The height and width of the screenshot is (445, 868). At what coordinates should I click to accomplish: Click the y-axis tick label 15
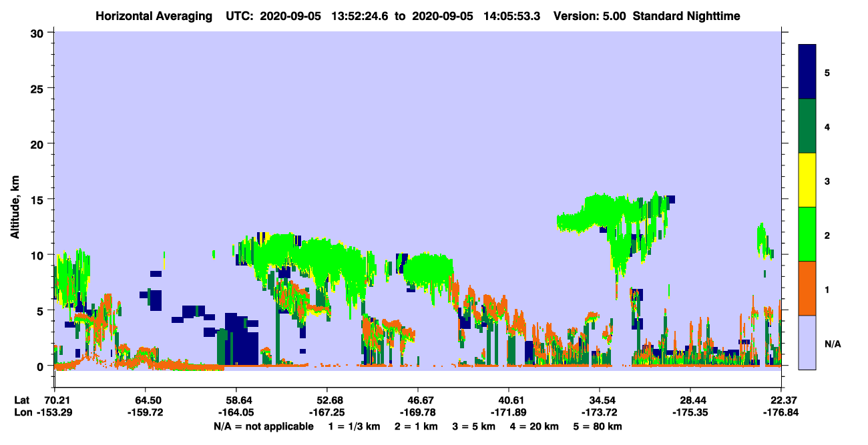[39, 199]
